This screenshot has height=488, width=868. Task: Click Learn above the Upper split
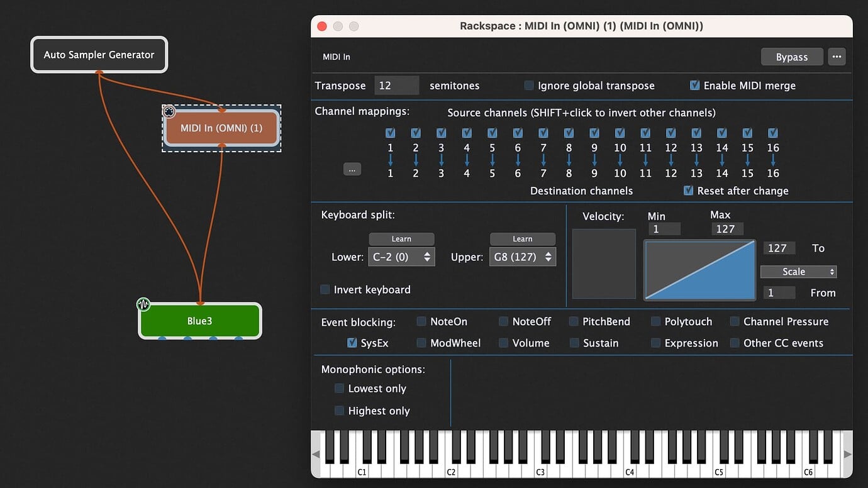[x=523, y=239]
